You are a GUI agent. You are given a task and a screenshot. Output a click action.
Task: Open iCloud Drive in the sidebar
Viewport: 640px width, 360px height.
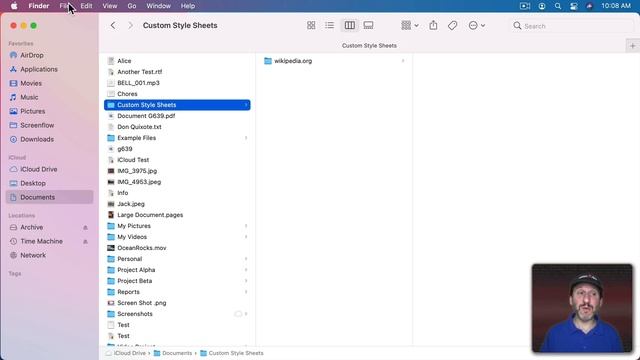click(39, 169)
